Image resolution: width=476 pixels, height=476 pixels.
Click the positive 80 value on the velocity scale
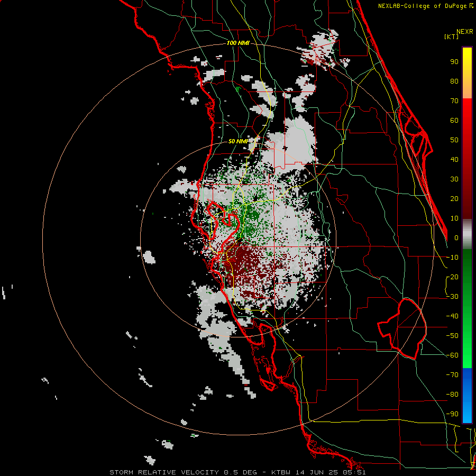tap(454, 81)
